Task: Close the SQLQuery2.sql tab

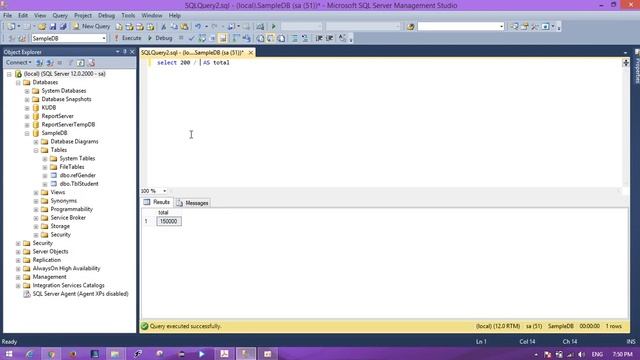Action: coord(251,53)
